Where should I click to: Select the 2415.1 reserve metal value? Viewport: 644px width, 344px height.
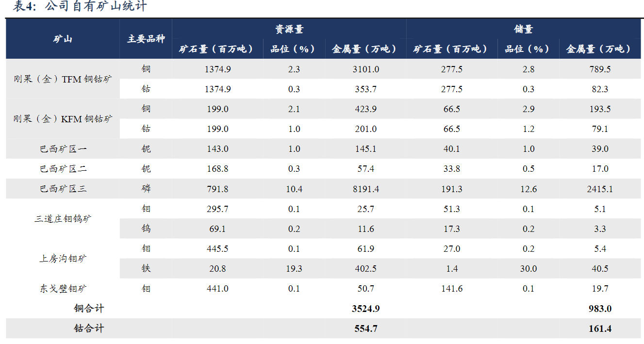[x=600, y=189]
